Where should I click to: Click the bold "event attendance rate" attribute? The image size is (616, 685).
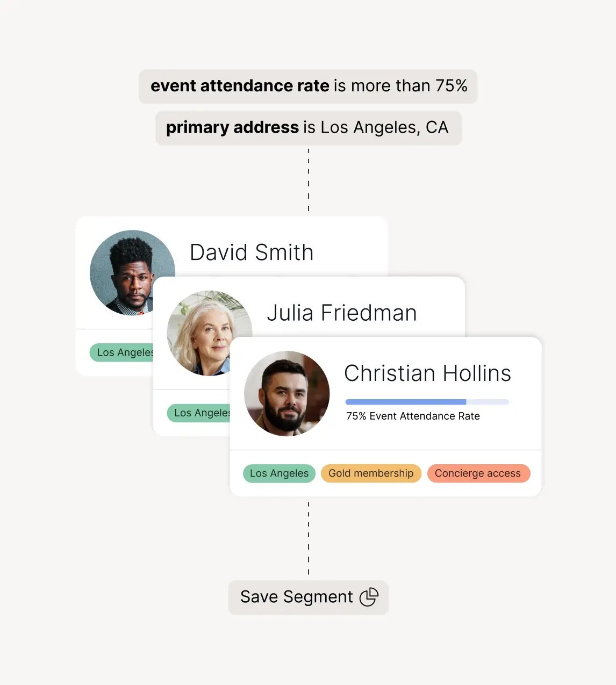click(240, 86)
